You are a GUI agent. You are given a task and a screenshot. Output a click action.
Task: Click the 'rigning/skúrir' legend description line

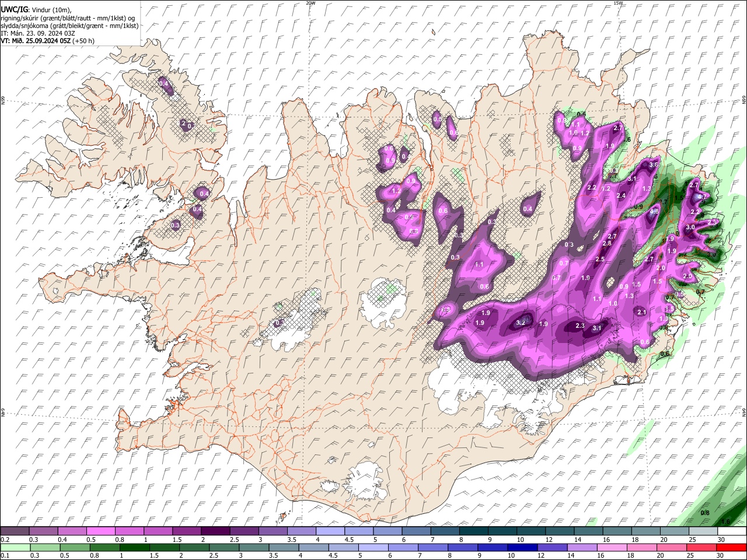[x=68, y=17]
